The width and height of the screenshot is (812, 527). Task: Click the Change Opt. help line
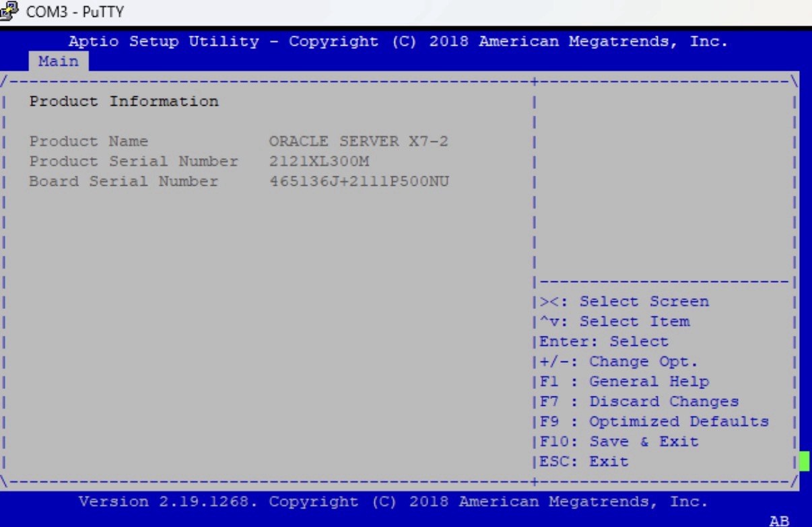point(619,361)
